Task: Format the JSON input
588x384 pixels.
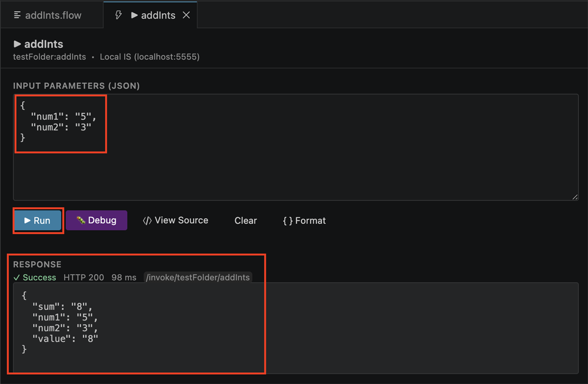Action: coord(304,221)
